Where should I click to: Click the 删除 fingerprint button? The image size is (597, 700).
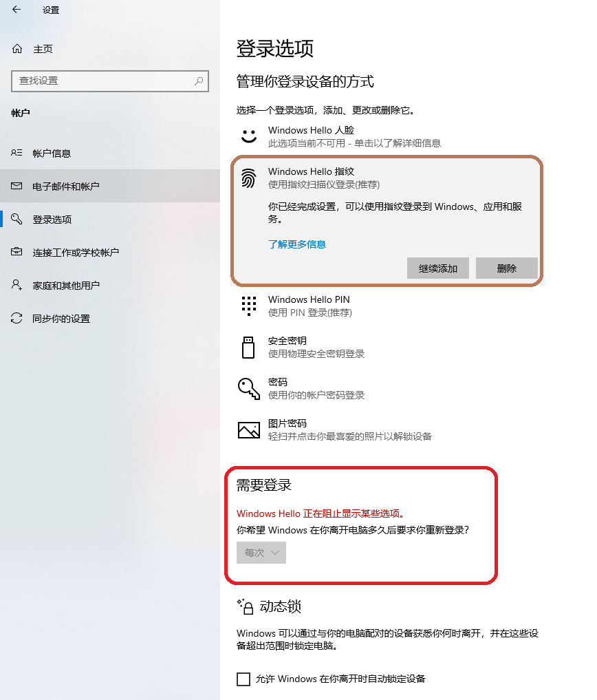click(x=507, y=268)
